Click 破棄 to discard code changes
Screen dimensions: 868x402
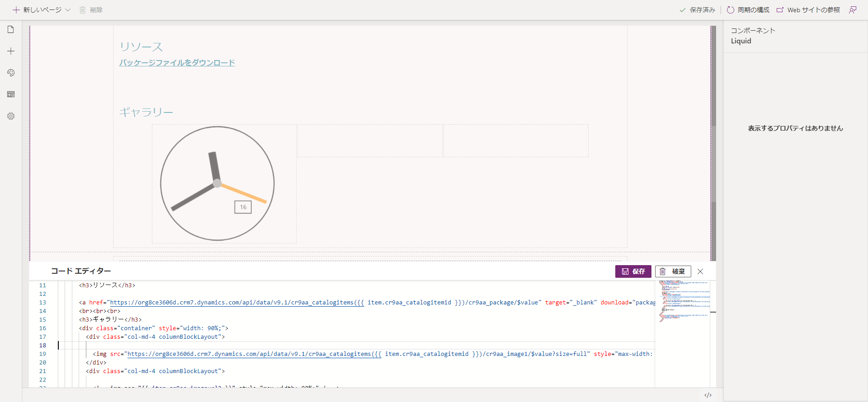(x=673, y=271)
